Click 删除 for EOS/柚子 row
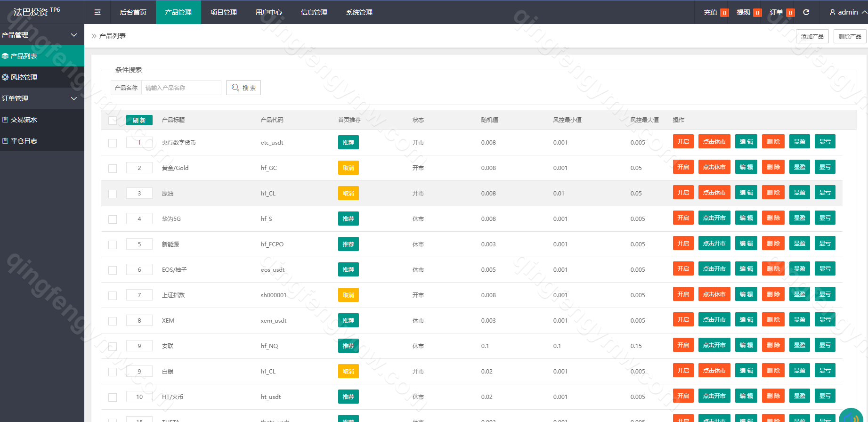This screenshot has height=422, width=868. coord(773,268)
